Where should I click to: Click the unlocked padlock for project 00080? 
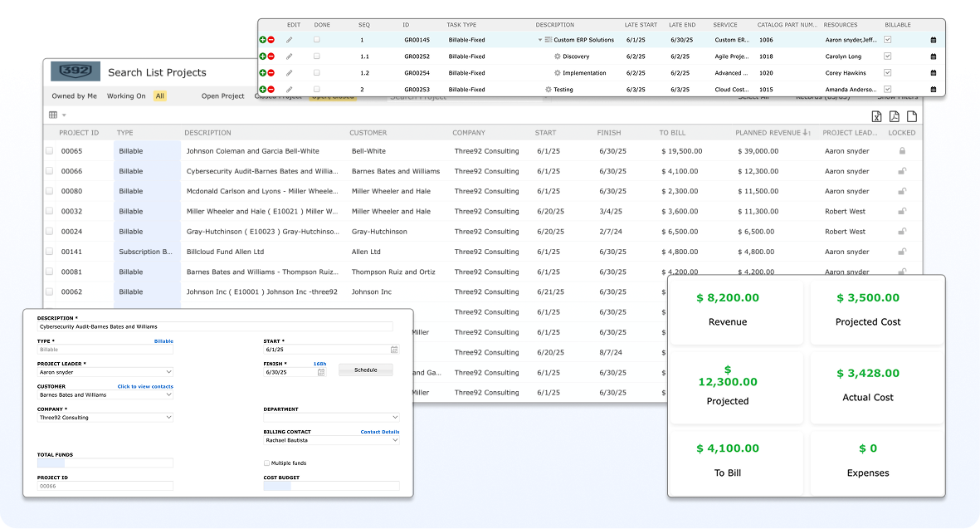(x=902, y=191)
